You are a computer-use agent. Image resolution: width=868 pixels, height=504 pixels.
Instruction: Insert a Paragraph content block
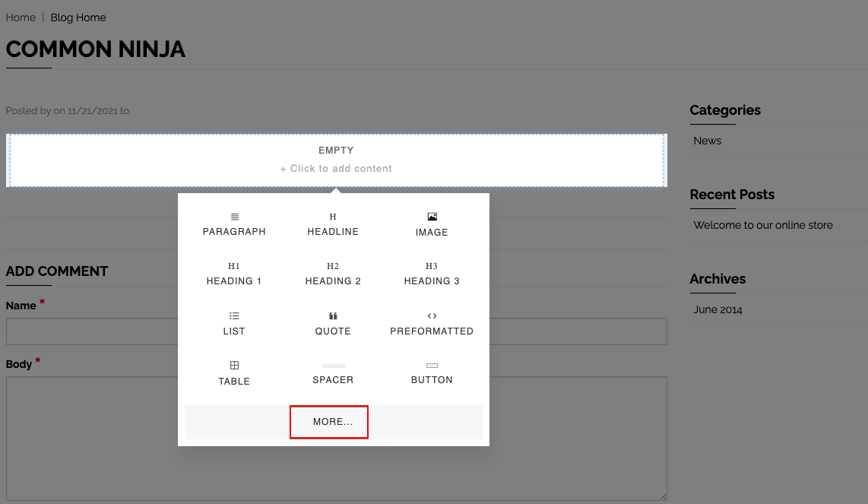pyautogui.click(x=234, y=224)
